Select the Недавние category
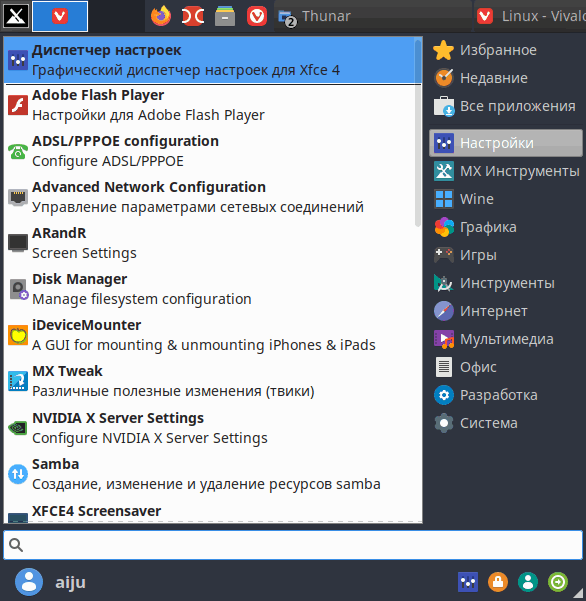 tap(506, 78)
